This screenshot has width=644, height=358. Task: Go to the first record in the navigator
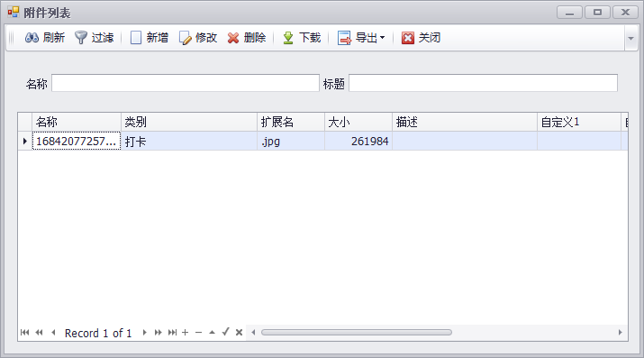coord(24,333)
